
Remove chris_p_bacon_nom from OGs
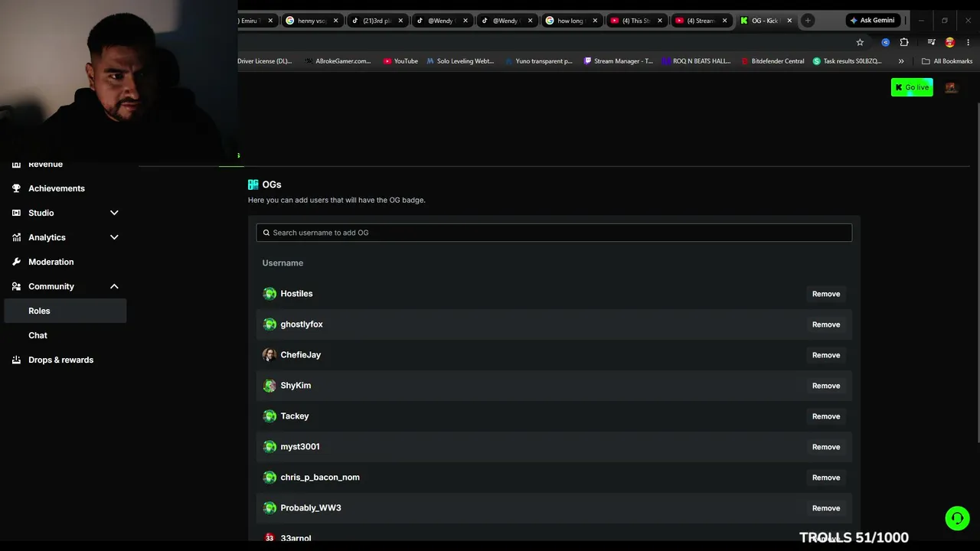pos(826,478)
